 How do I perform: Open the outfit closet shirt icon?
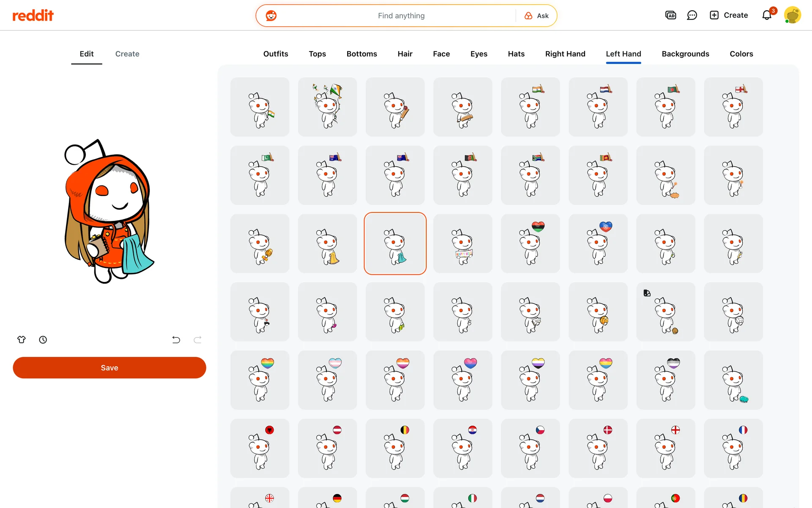tap(22, 340)
